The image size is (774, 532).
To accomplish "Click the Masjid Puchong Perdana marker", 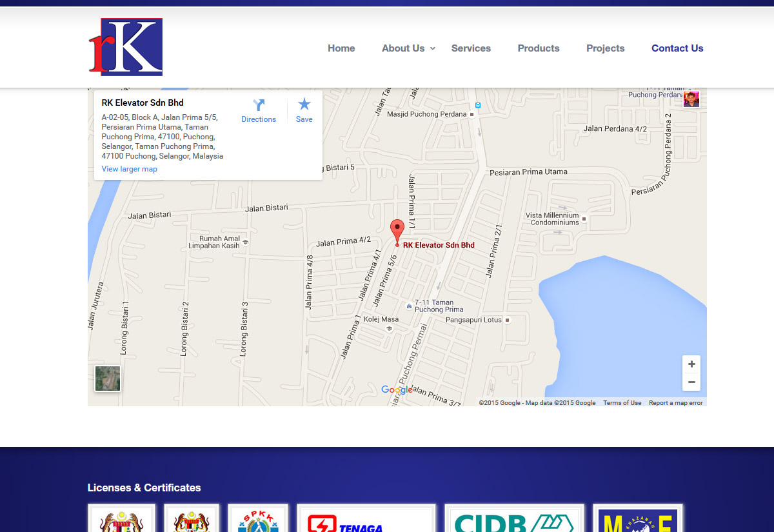I will [472, 115].
